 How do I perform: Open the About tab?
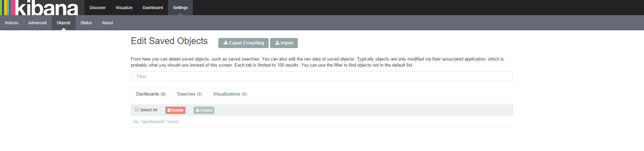pyautogui.click(x=107, y=23)
